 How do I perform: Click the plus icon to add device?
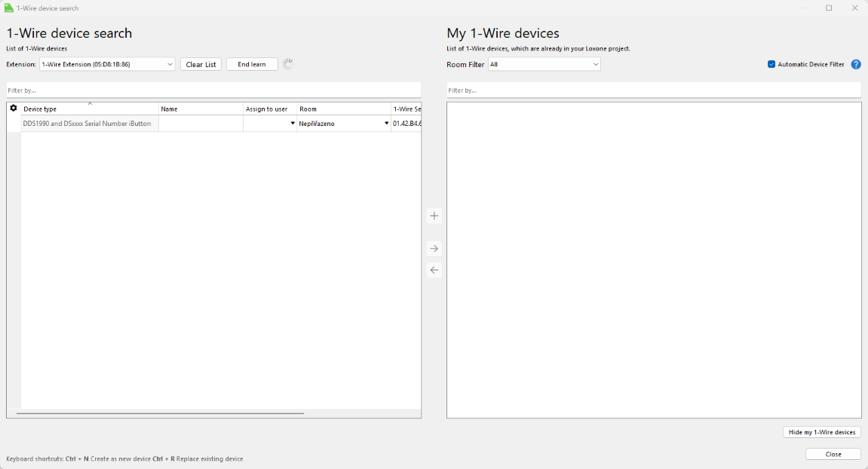coord(434,216)
